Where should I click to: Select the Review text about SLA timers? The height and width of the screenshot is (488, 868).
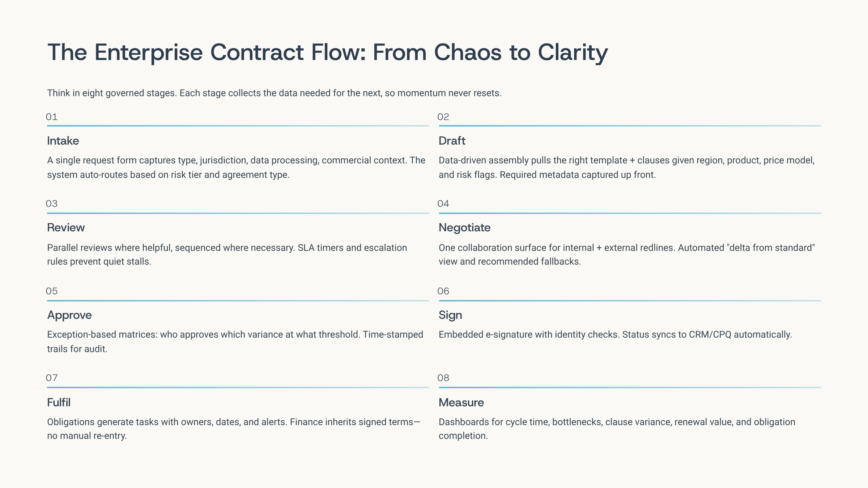point(227,254)
